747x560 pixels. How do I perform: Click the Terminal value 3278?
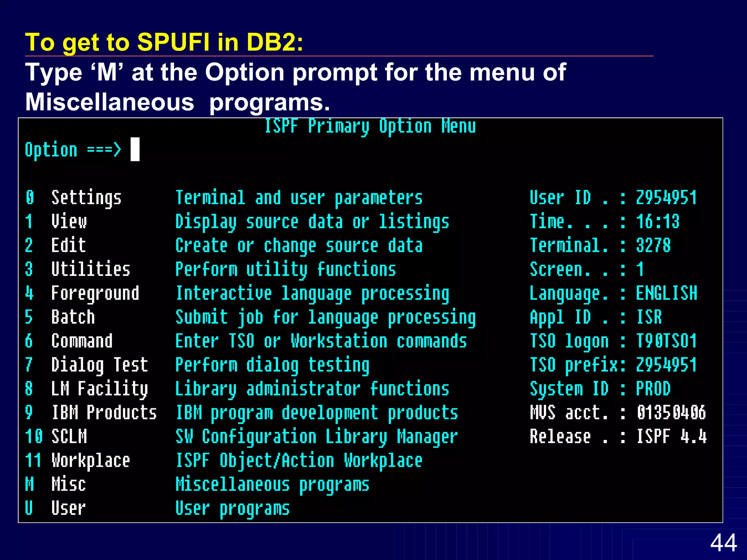[653, 245]
